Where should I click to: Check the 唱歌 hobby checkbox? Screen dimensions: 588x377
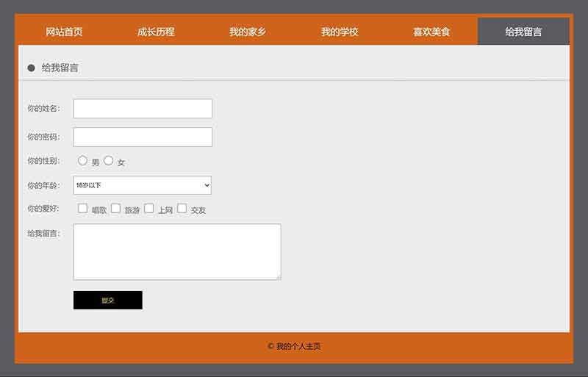pyautogui.click(x=83, y=209)
